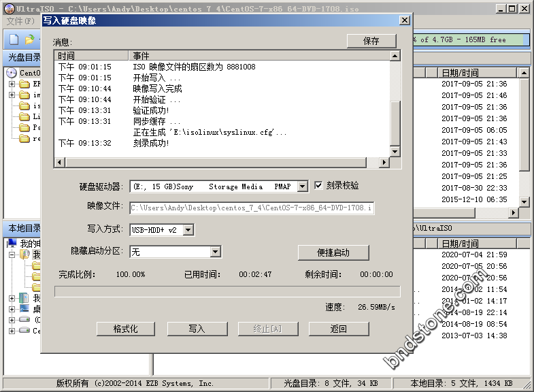The image size is (534, 392).
Task: Select the Desktop icon in the local tree
Action: [24, 309]
